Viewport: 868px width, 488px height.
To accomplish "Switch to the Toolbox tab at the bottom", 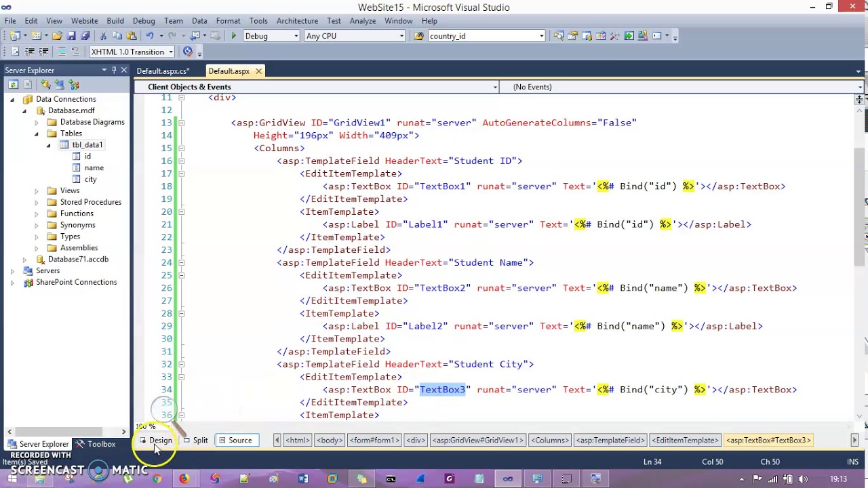I will (95, 444).
